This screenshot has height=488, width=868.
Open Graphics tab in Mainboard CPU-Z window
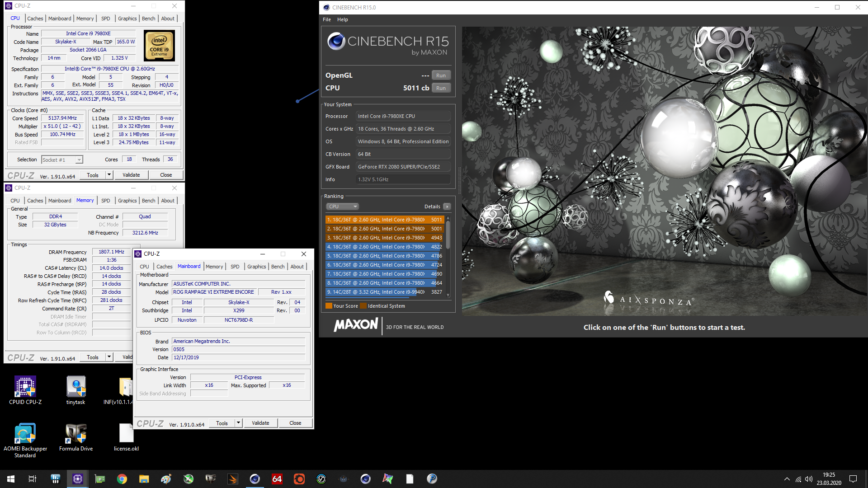tap(256, 267)
